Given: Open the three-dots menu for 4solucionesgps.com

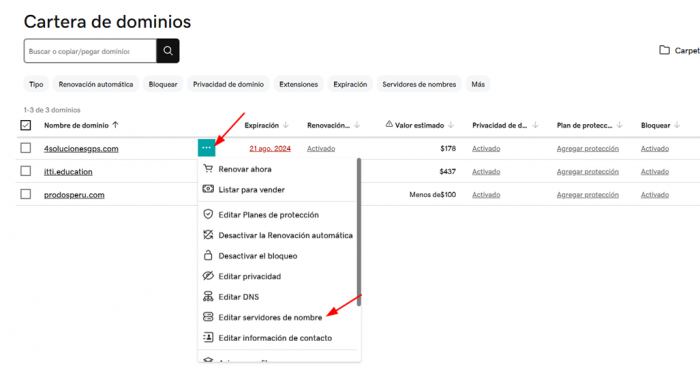Looking at the screenshot, I should click(x=206, y=148).
